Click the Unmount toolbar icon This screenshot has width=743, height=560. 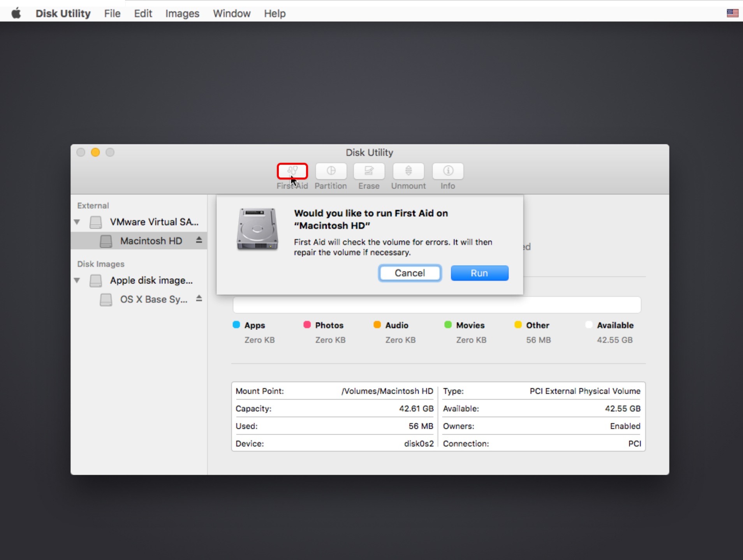click(x=408, y=171)
